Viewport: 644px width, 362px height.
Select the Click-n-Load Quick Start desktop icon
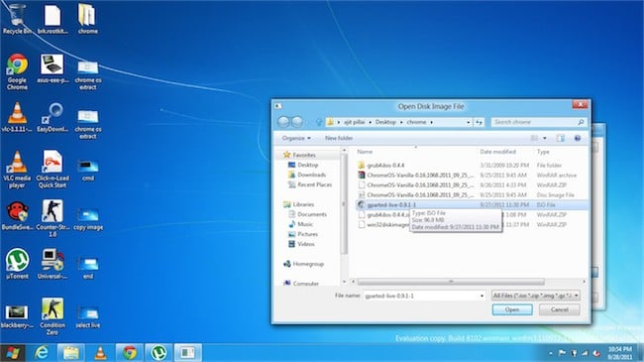[53, 170]
